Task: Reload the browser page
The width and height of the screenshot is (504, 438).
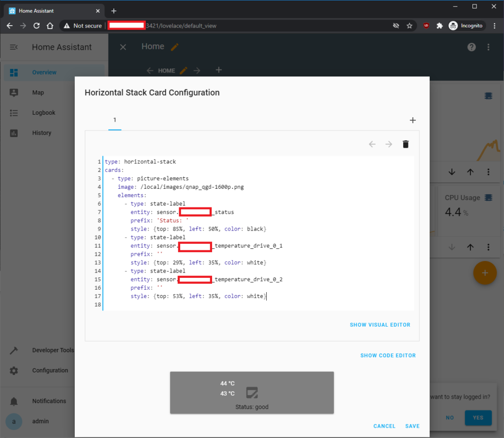Action: (x=36, y=26)
